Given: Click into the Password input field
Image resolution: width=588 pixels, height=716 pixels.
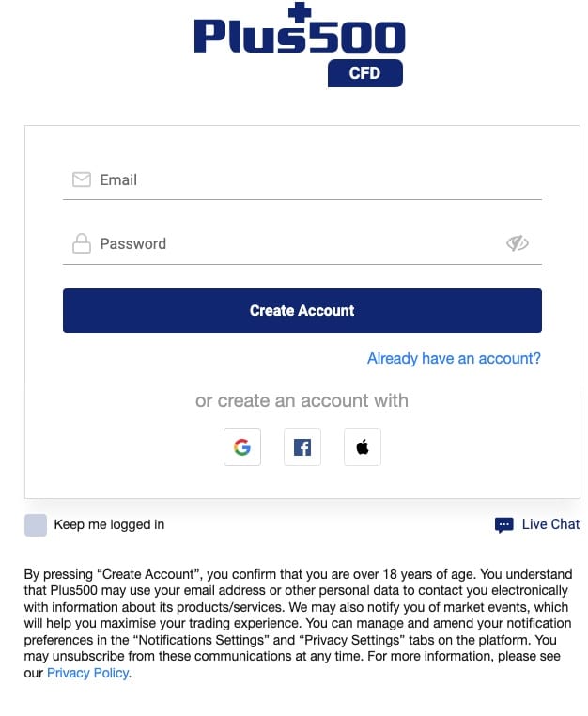Looking at the screenshot, I should [x=302, y=244].
